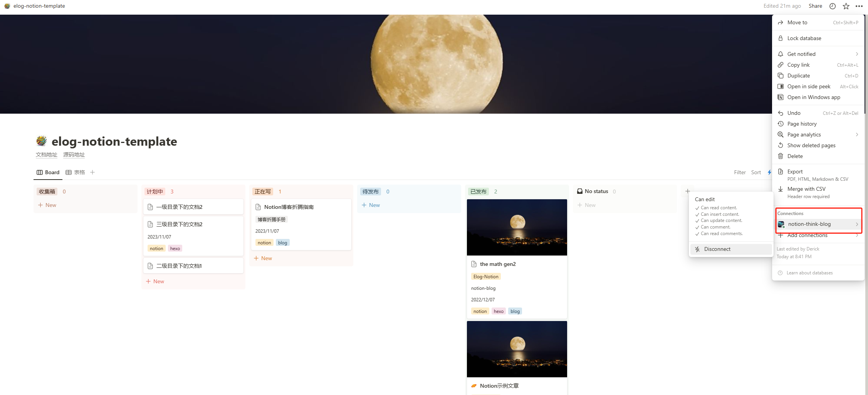Click the Learn about databases help icon

pyautogui.click(x=780, y=273)
